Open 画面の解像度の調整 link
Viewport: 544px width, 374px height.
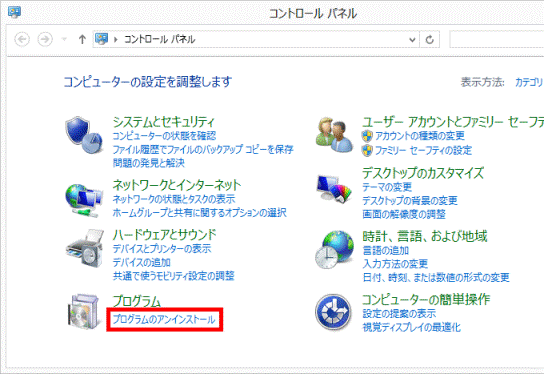[x=404, y=214]
